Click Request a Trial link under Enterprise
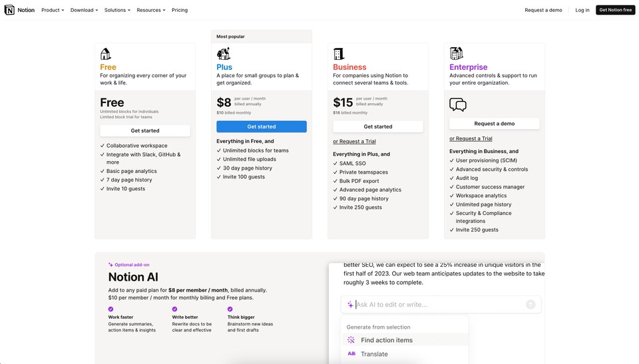This screenshot has height=364, width=639. [471, 138]
